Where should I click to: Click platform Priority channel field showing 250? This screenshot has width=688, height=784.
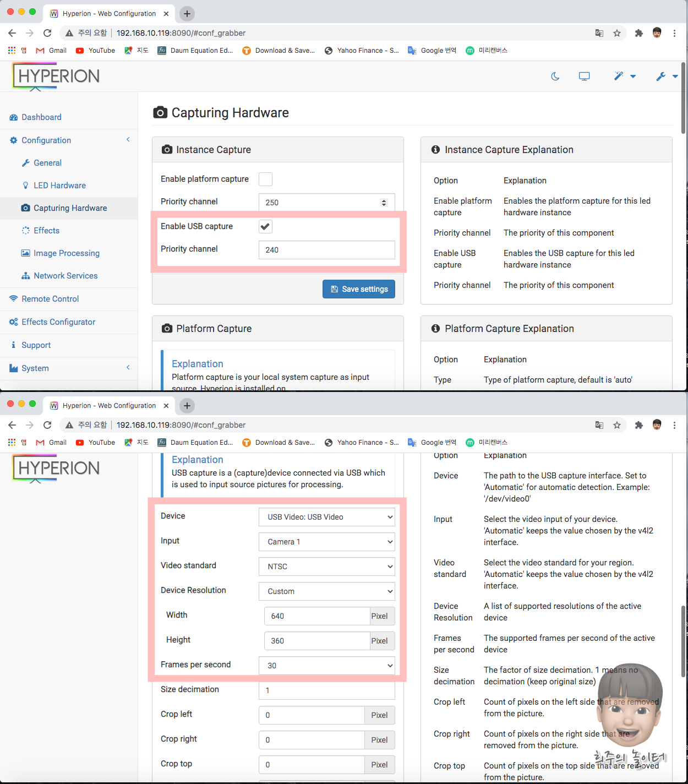click(326, 203)
